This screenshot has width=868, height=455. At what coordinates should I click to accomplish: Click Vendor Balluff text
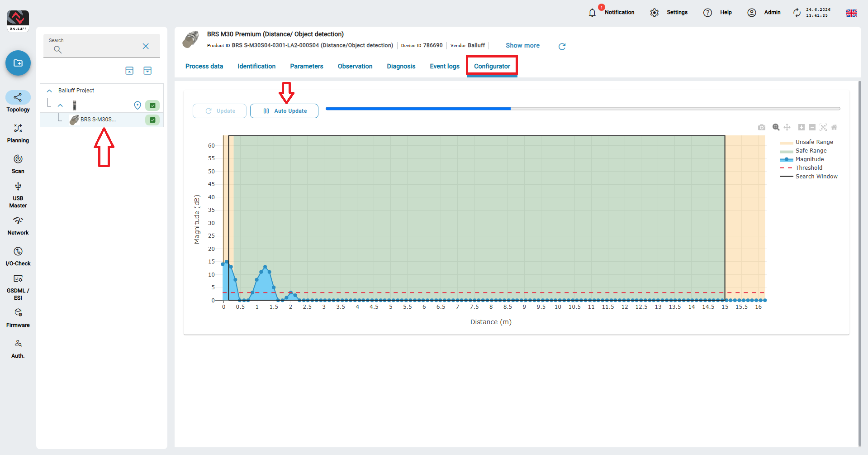click(468, 45)
